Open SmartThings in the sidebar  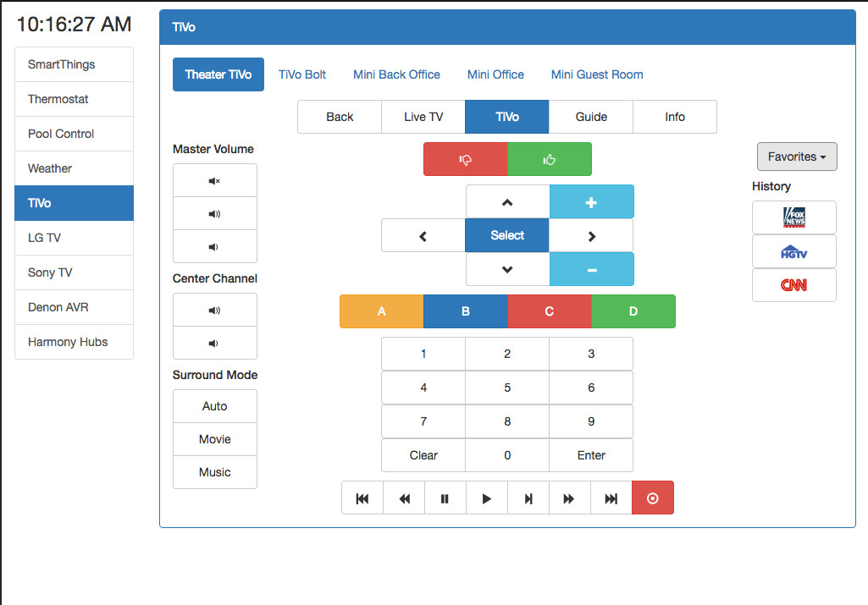75,64
